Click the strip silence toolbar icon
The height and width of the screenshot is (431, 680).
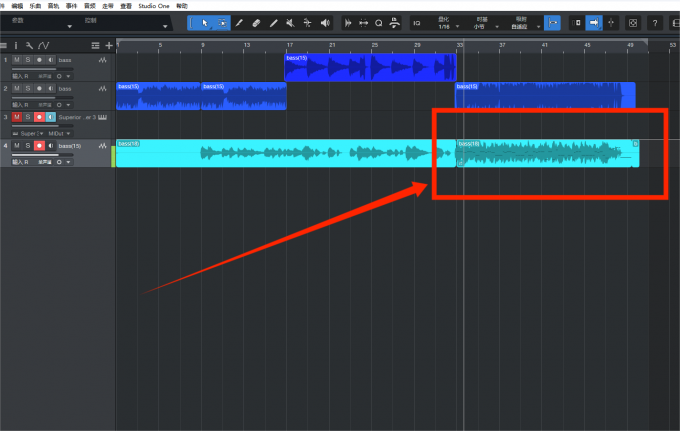[348, 23]
